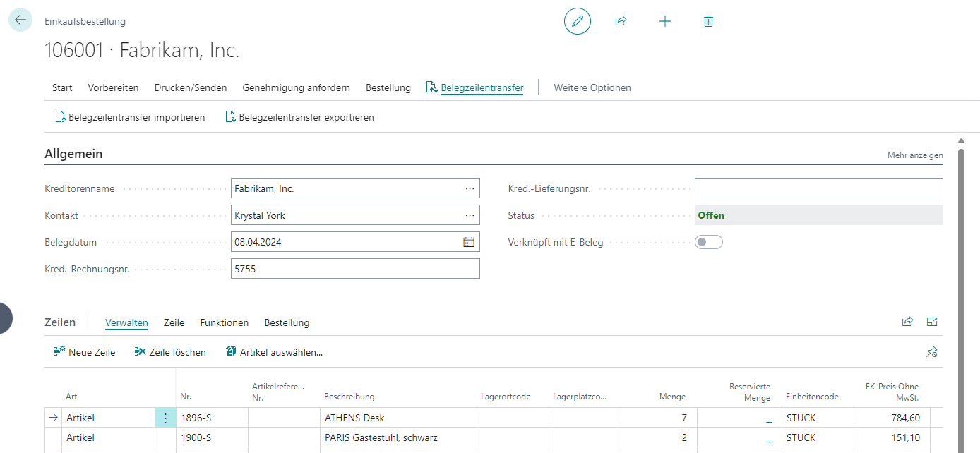Share the Zeilen section via icon
Image resolution: width=980 pixels, height=453 pixels.
[x=907, y=322]
